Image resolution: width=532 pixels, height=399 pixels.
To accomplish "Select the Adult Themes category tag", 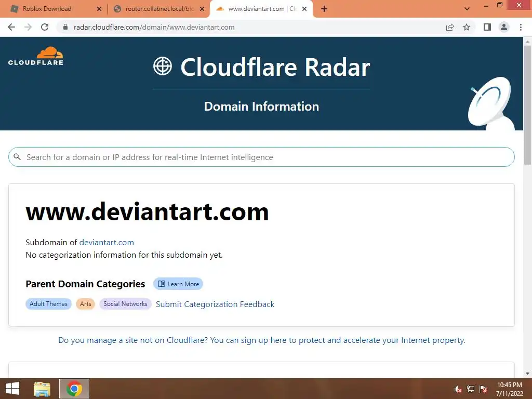I will coord(48,303).
